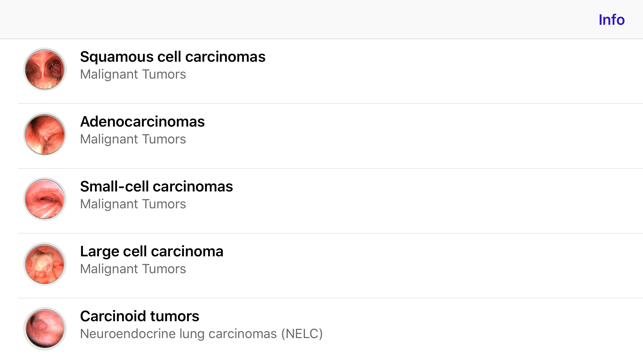Tap the Small-cell carcinomas round image
Image resolution: width=643 pixels, height=362 pixels.
tap(45, 199)
